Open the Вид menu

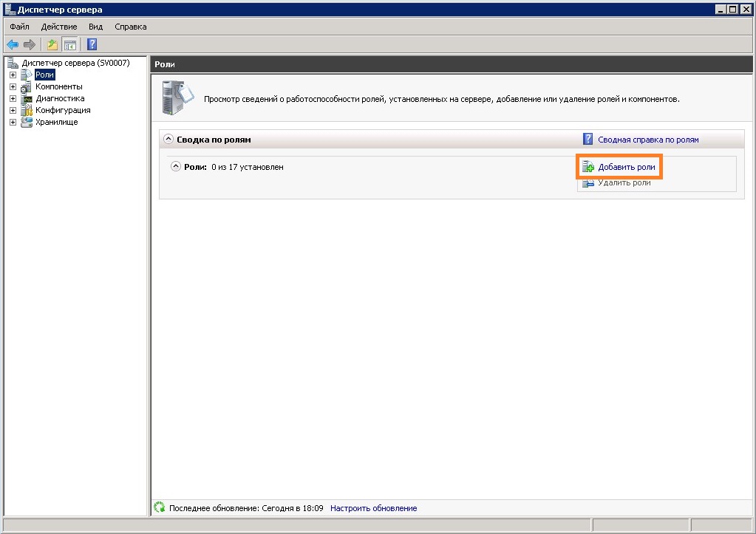click(95, 27)
